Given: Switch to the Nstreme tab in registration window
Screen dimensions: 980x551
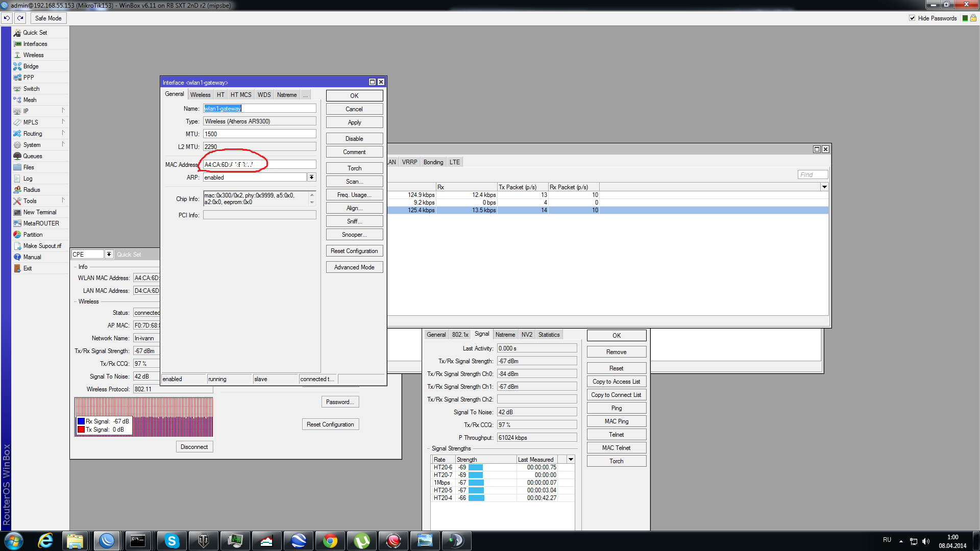Looking at the screenshot, I should (505, 335).
